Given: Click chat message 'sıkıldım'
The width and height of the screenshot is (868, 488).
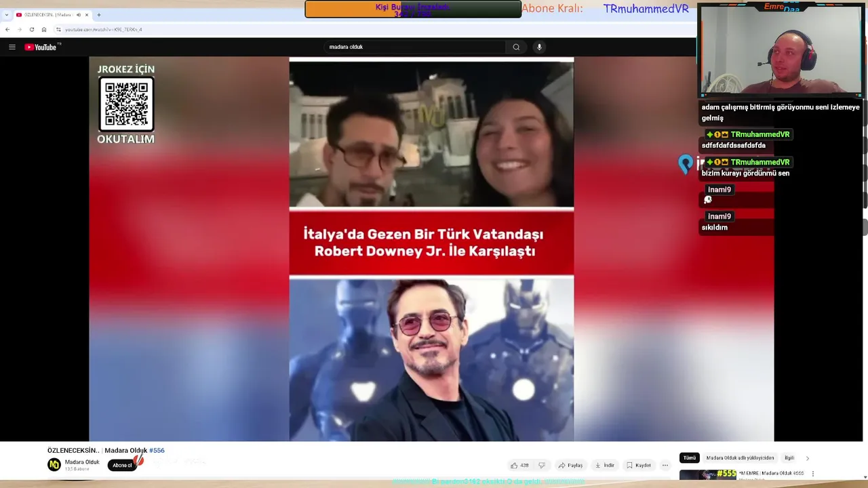Looking at the screenshot, I should [x=714, y=228].
